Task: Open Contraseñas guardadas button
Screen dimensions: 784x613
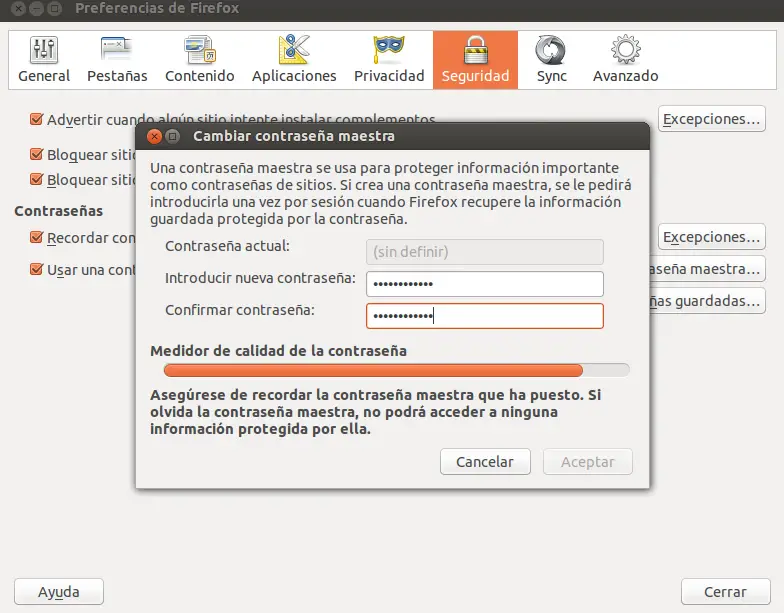Action: (708, 301)
